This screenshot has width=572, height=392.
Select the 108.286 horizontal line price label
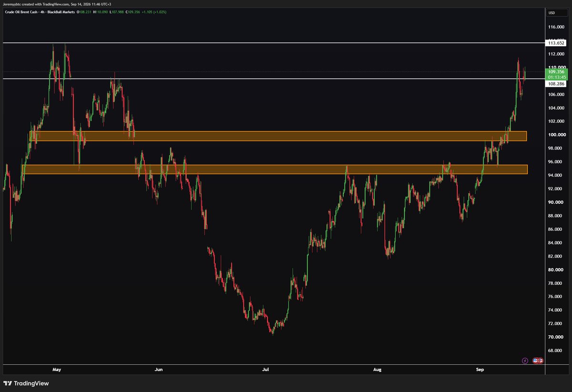pyautogui.click(x=557, y=83)
